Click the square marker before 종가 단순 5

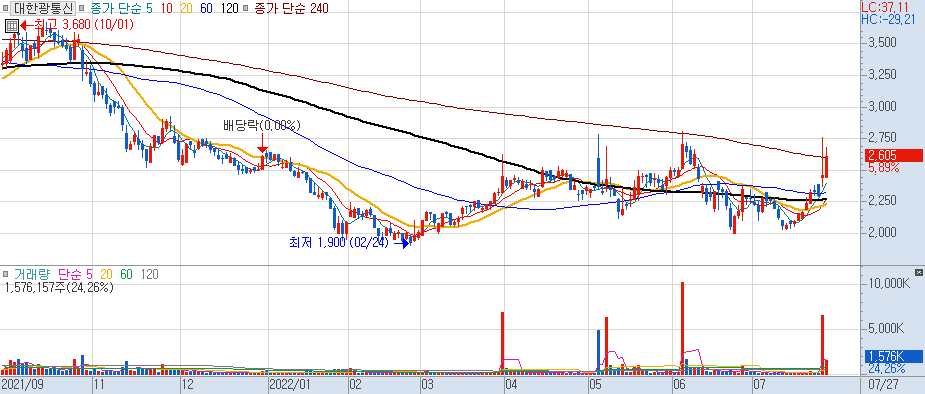point(82,8)
